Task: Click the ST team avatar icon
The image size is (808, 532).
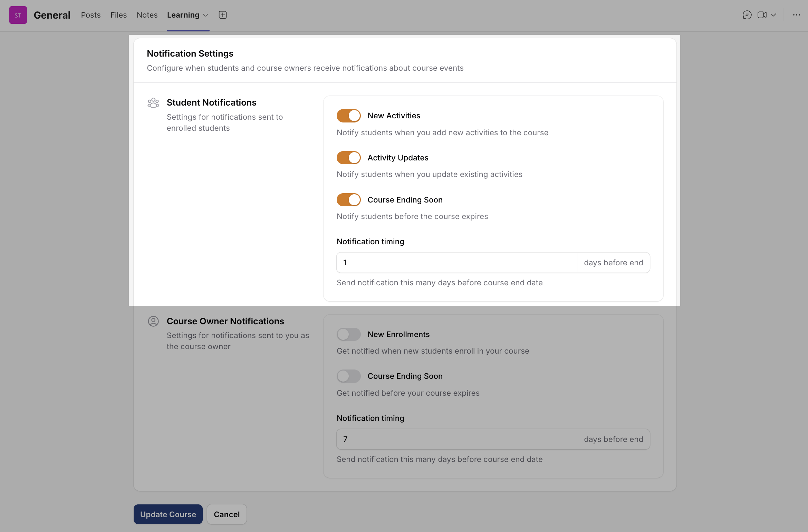Action: click(18, 15)
